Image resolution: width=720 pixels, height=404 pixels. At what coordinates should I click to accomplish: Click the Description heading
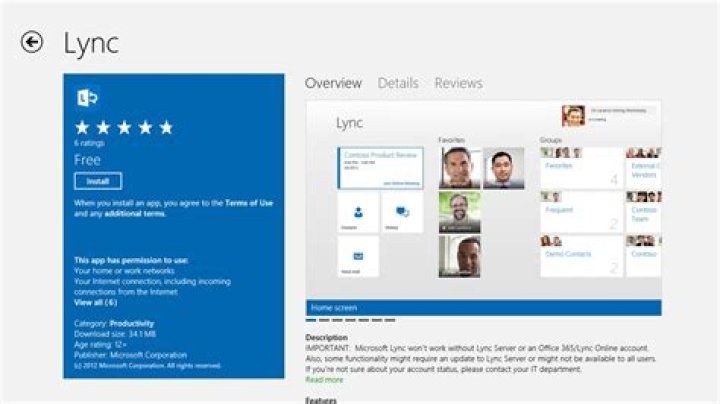326,337
